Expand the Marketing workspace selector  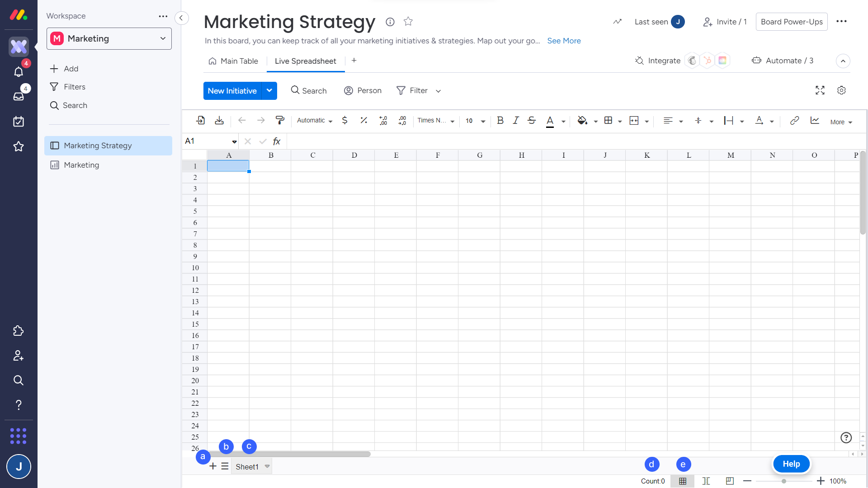tap(109, 39)
